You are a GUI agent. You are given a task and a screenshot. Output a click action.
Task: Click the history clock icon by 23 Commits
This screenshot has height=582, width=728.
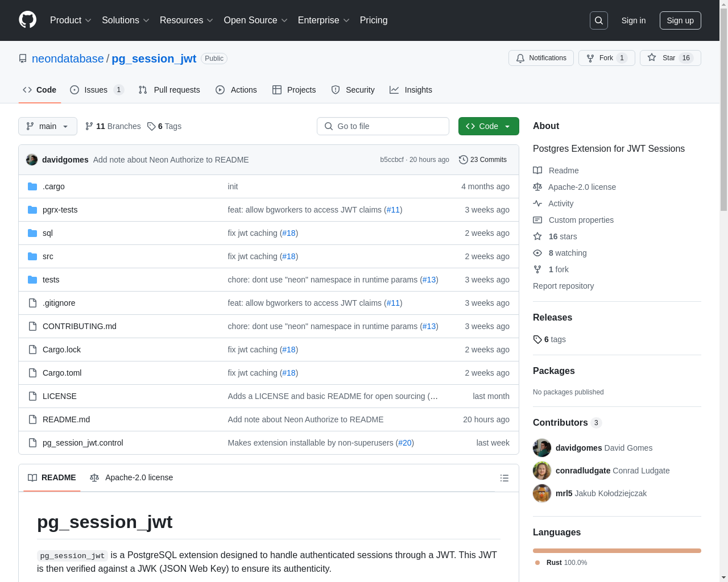click(x=463, y=160)
